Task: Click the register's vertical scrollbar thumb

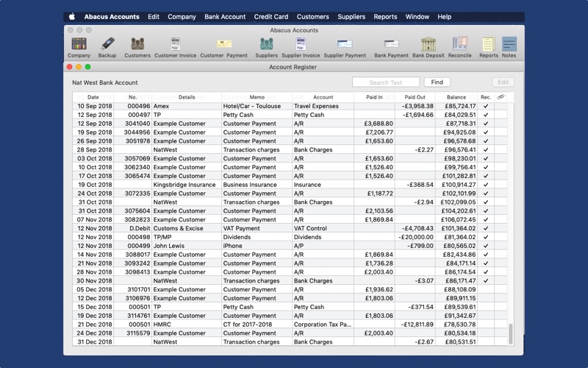Action: (510, 334)
